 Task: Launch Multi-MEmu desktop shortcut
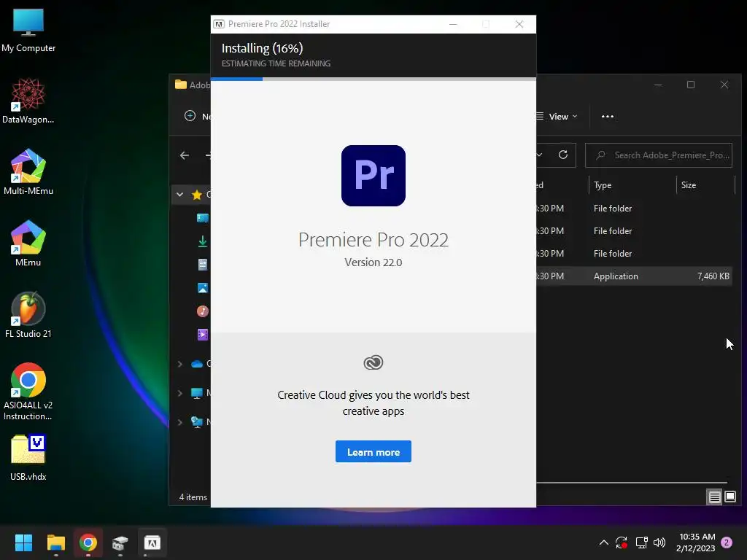28,172
